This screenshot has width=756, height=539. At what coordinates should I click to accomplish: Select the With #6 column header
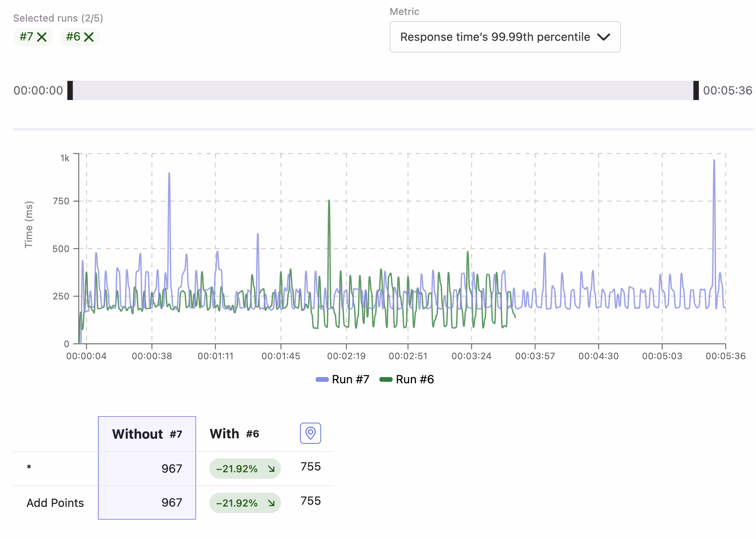click(234, 434)
